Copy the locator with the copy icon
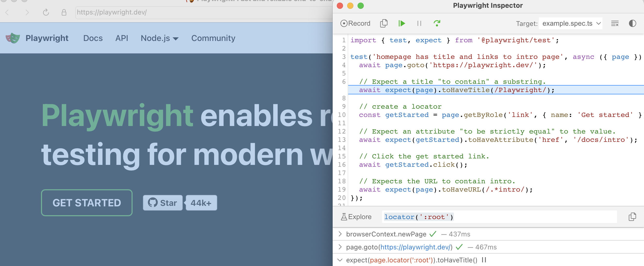This screenshot has height=266, width=644. point(632,217)
